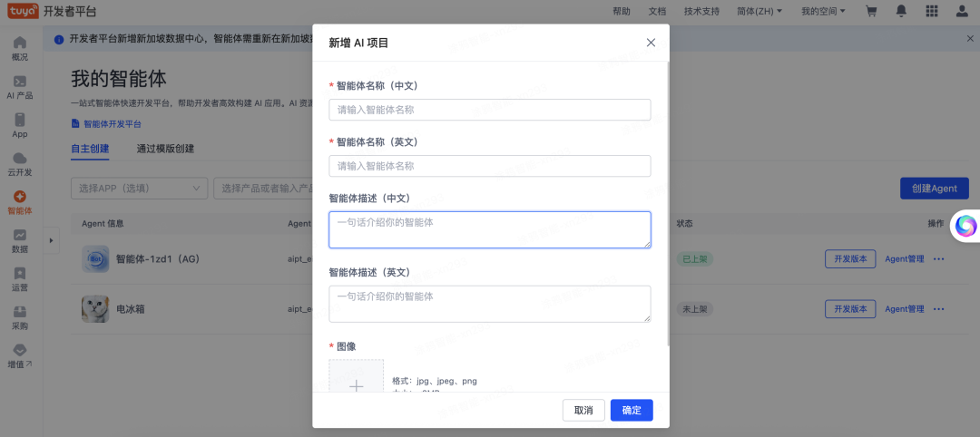Click the user account avatar icon

point(962,12)
